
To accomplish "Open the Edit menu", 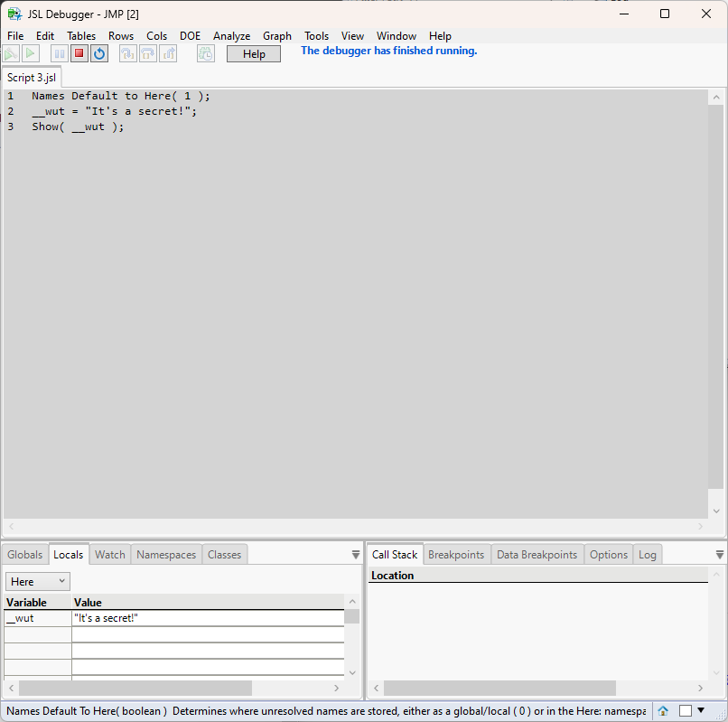I will pos(45,36).
